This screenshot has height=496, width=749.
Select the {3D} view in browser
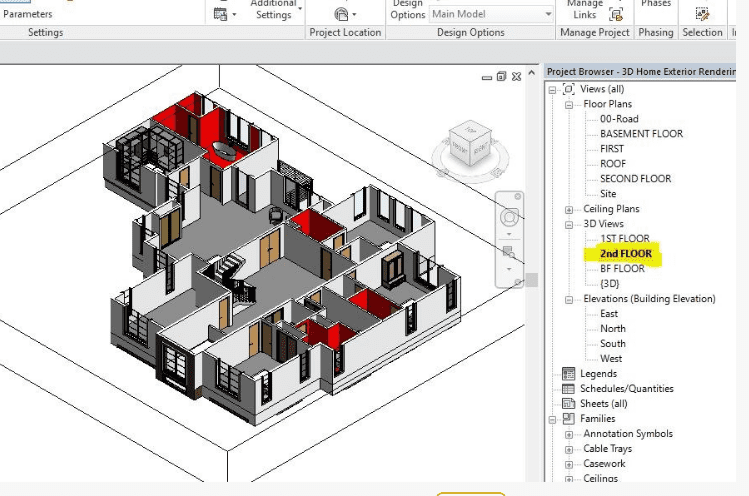tap(609, 284)
